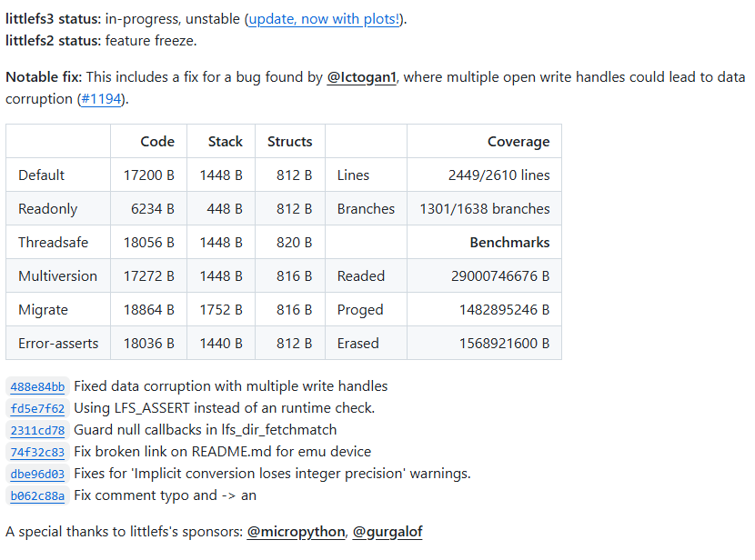Viewport: 755px width, 560px height.
Task: Select the Readonly row label
Action: [47, 209]
